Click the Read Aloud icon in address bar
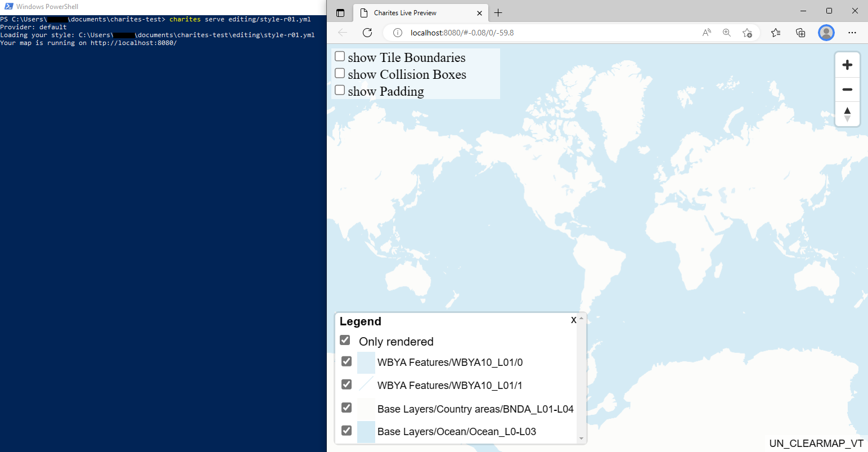868x452 pixels. point(707,33)
